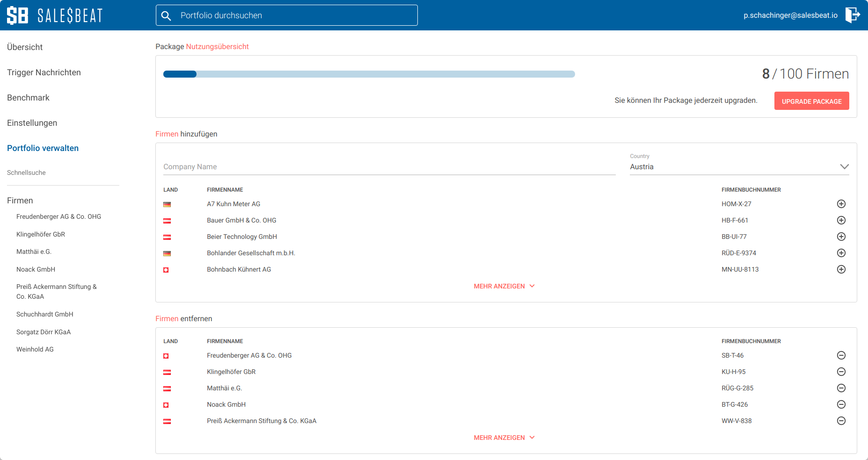This screenshot has height=460, width=868.
Task: Click the Upgrade Package button
Action: [811, 101]
